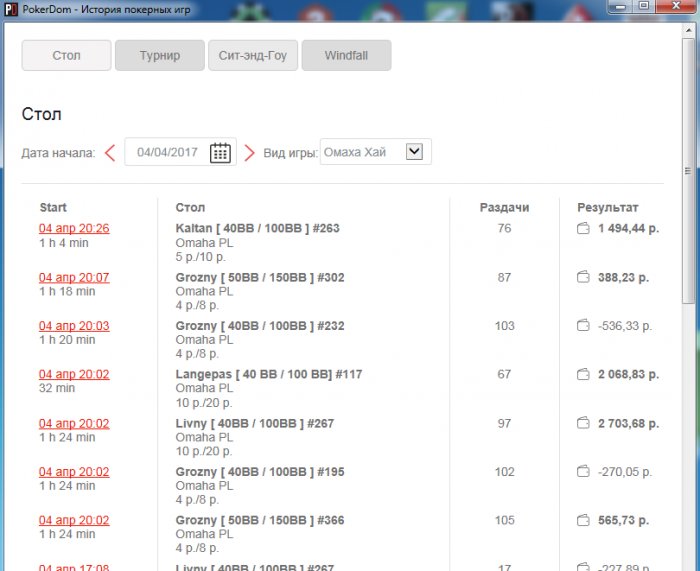Click wallet icon beside 2 068,83 р.
The image size is (700, 571).
(x=583, y=374)
